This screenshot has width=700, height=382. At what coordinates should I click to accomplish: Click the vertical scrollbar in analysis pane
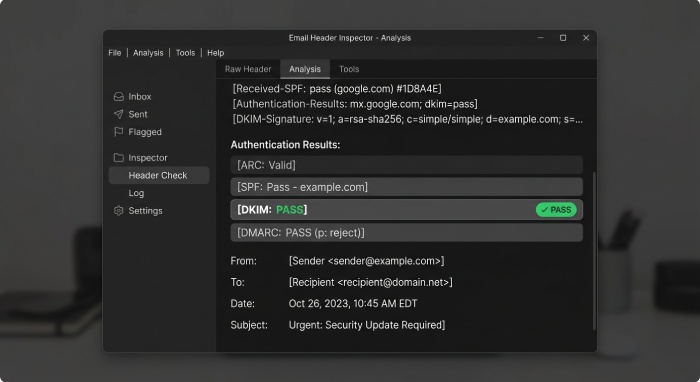[594, 251]
